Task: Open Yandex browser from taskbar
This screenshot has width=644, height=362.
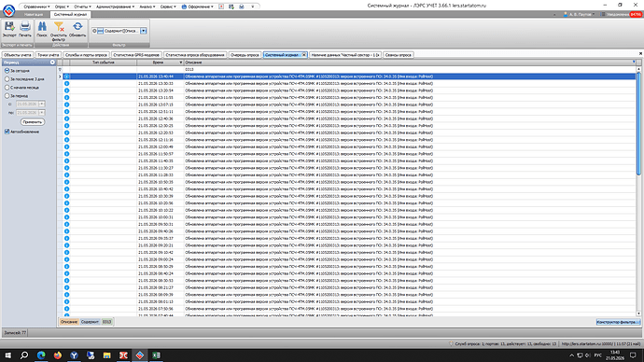Action: [74, 355]
